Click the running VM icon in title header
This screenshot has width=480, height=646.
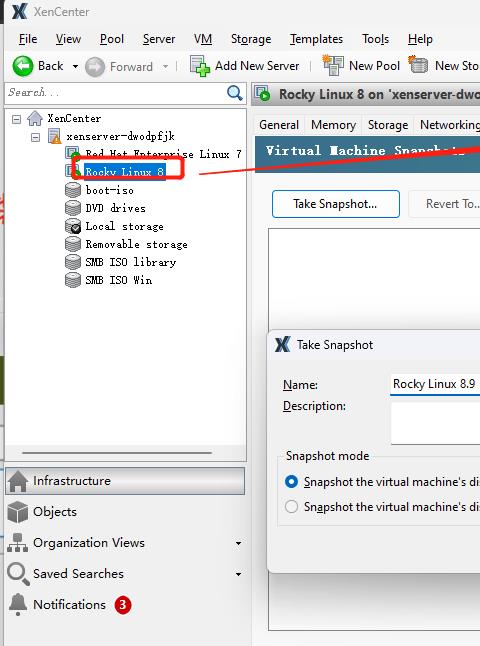point(262,94)
